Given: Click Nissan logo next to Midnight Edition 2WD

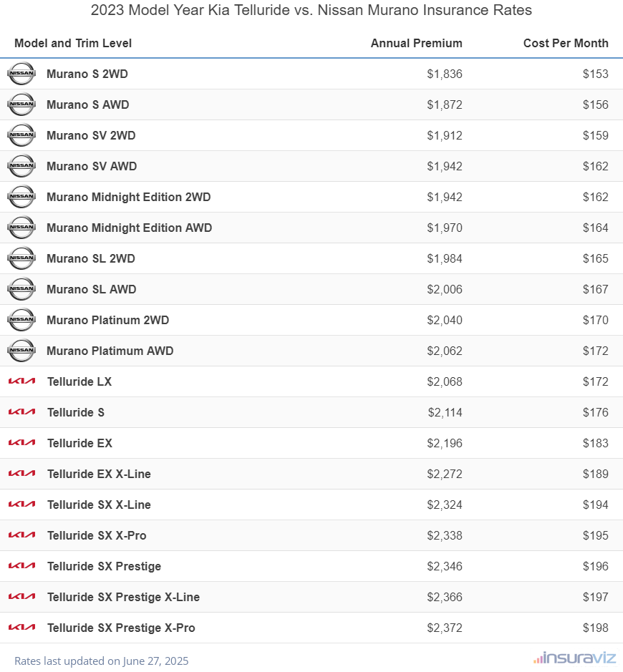Looking at the screenshot, I should coord(21,197).
